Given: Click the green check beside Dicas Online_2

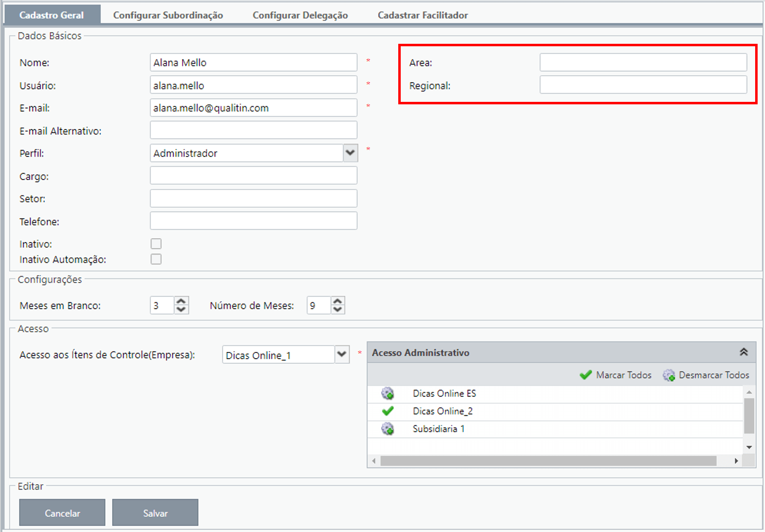Looking at the screenshot, I should (388, 411).
